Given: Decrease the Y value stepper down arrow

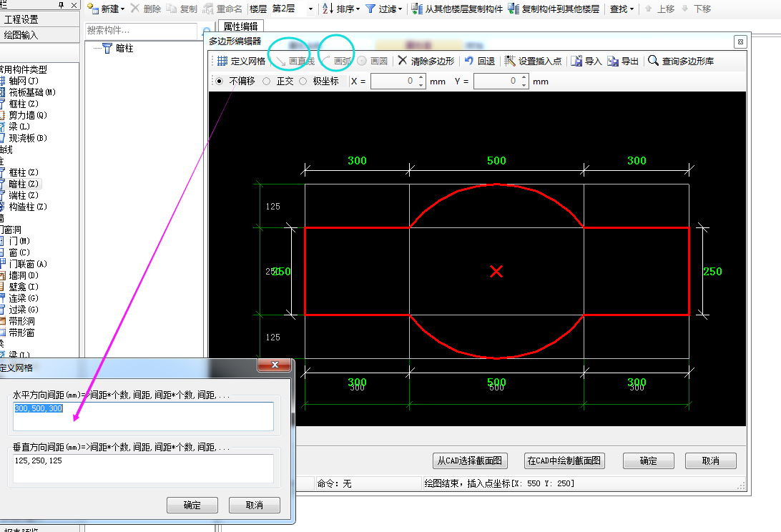Looking at the screenshot, I should (x=524, y=85).
